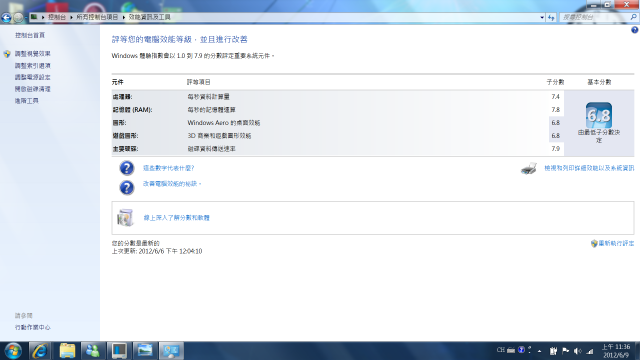This screenshot has width=640, height=360.
Task: Open the monitor application on the taskbar
Action: [119, 351]
